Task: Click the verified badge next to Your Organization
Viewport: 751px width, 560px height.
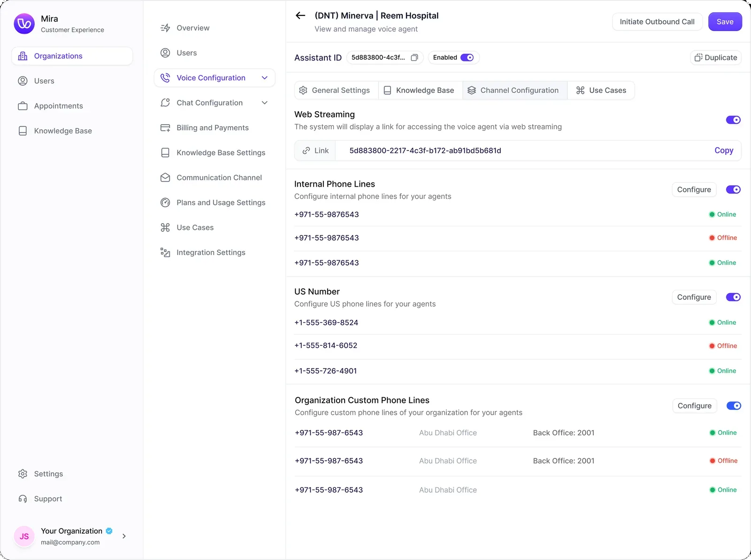Action: [109, 531]
